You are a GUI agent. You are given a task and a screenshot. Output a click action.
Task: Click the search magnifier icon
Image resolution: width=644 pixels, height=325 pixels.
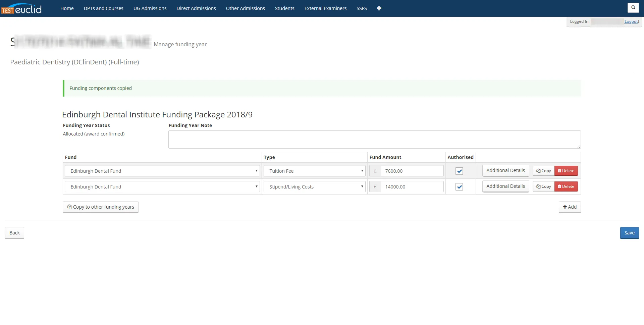pos(633,7)
